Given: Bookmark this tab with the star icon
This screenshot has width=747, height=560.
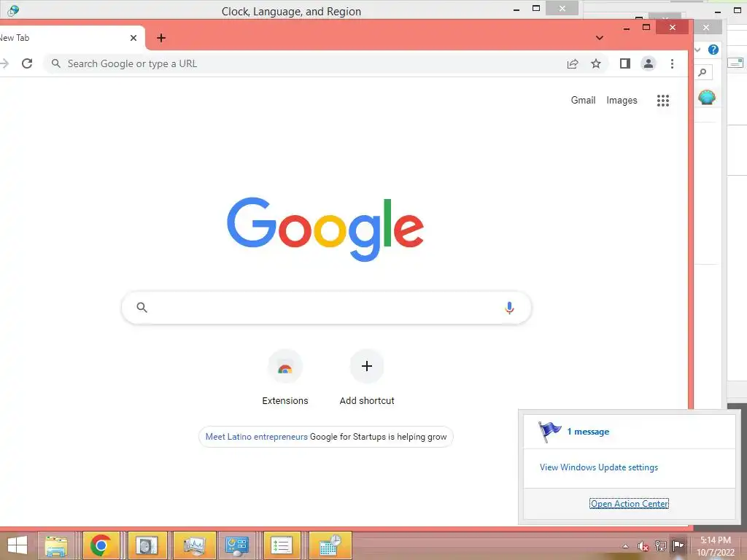Looking at the screenshot, I should [596, 63].
